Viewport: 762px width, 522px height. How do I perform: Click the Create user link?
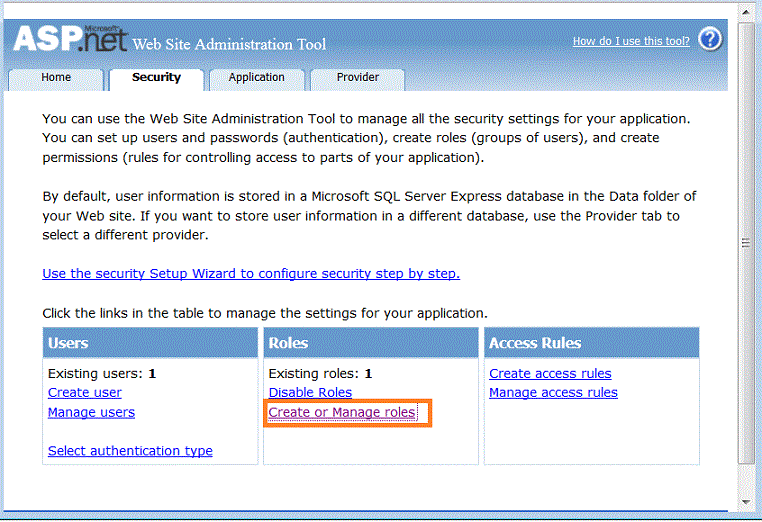tap(85, 393)
